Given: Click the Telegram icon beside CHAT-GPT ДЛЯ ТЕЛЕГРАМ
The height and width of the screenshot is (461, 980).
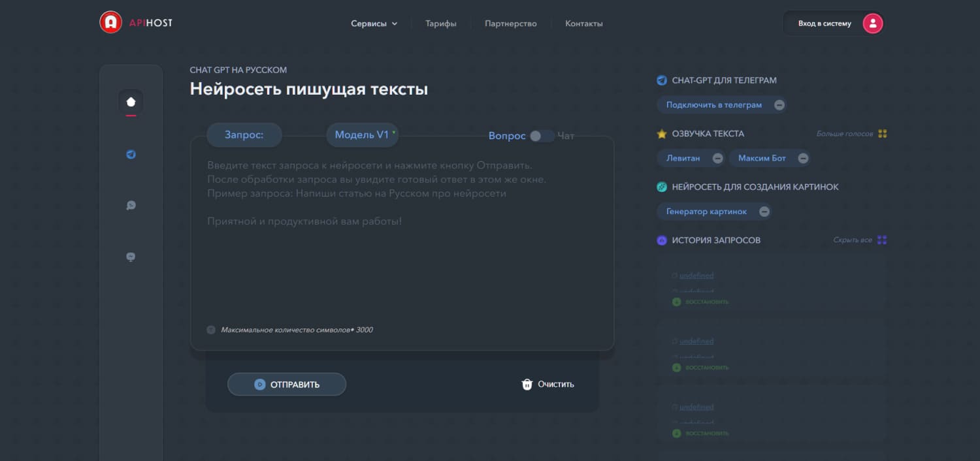Looking at the screenshot, I should [661, 80].
